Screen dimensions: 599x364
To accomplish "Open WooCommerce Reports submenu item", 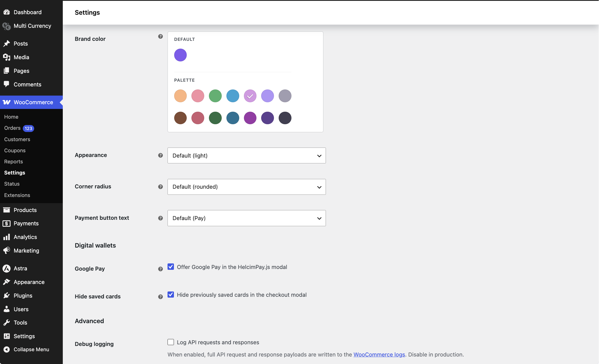I will (x=13, y=162).
